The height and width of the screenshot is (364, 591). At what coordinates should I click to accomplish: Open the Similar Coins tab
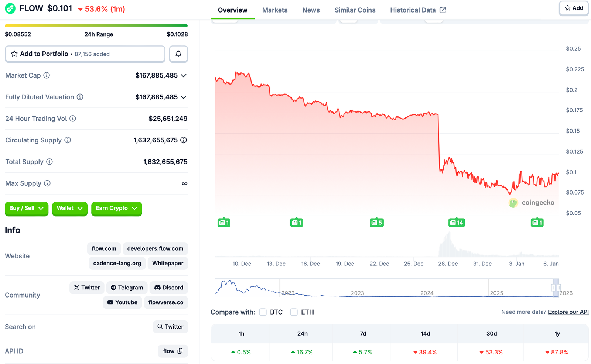[x=355, y=10]
